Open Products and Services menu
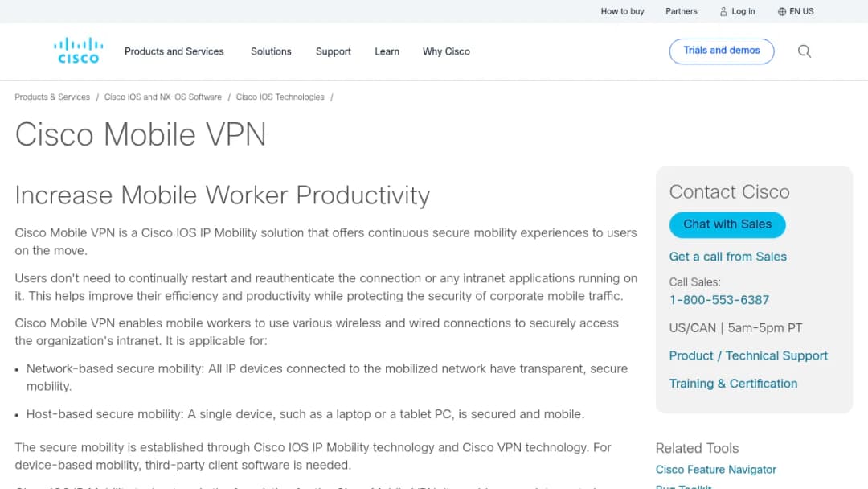The image size is (868, 489). (174, 51)
